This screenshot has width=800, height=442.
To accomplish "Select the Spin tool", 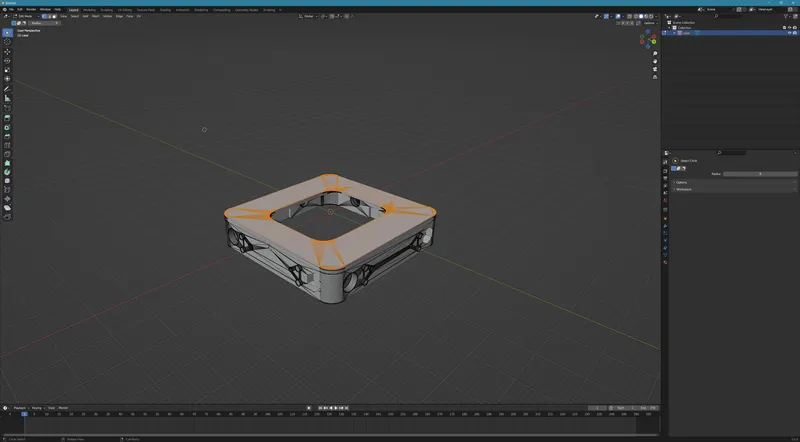I will pos(7,172).
